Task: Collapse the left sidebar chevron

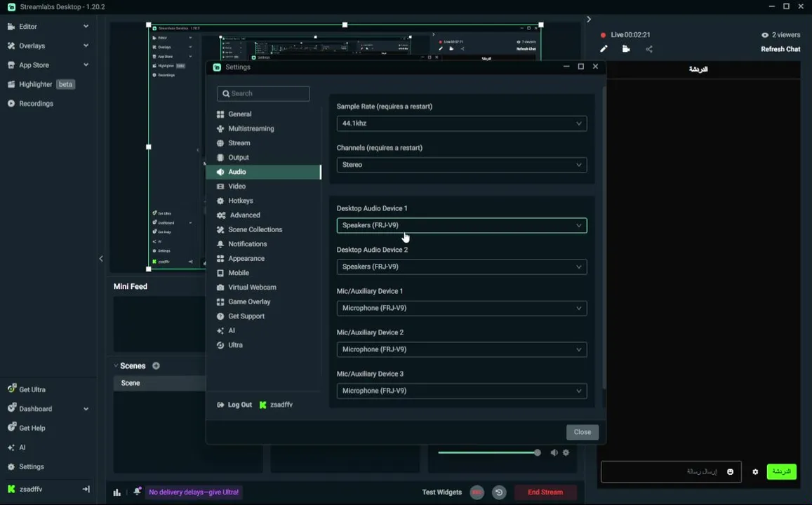Action: (101, 259)
